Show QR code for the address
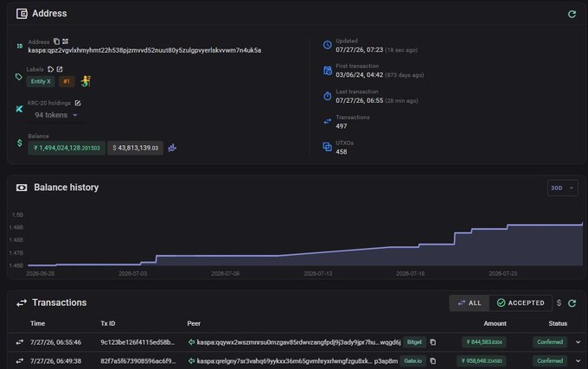 (65, 41)
